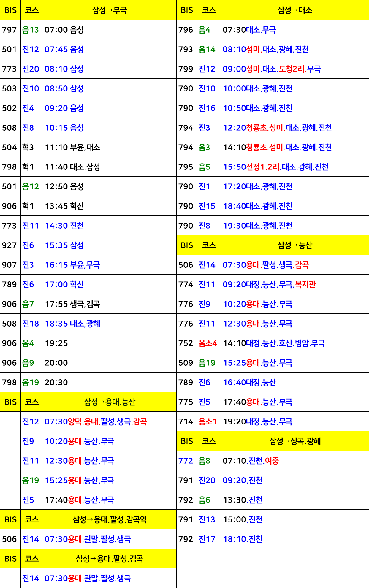Select the '삼성→무극' header cell
369x588 pixels.
pos(110,10)
